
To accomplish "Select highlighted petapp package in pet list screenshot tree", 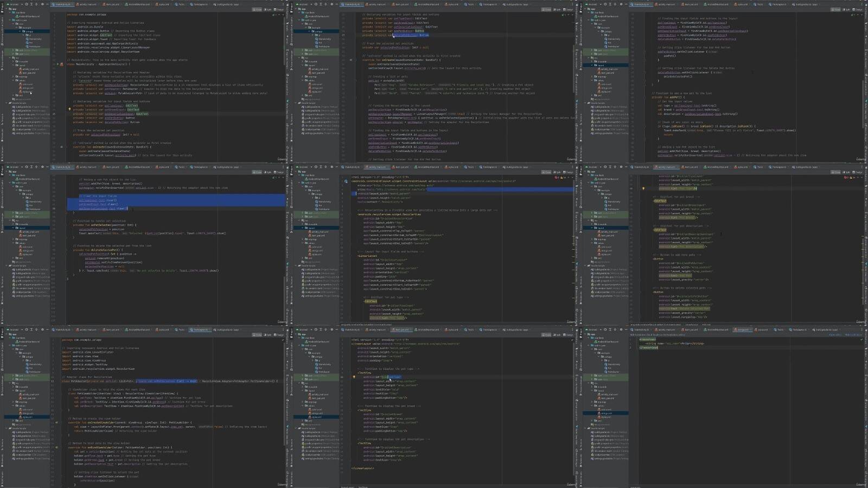I will tap(316, 31).
